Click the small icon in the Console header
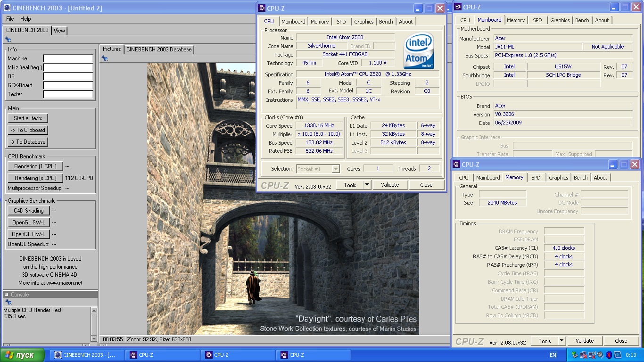Screen dimensions: 644x362 [x=7, y=295]
